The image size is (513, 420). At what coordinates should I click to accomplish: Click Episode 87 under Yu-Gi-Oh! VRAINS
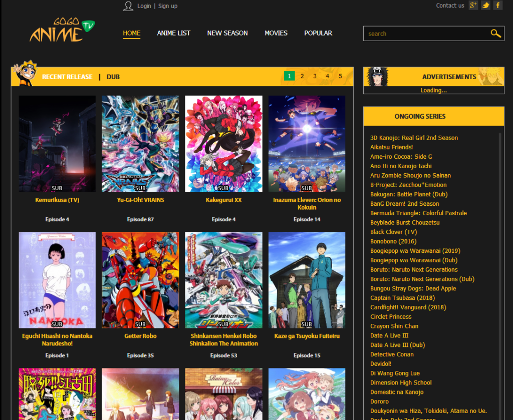[140, 219]
